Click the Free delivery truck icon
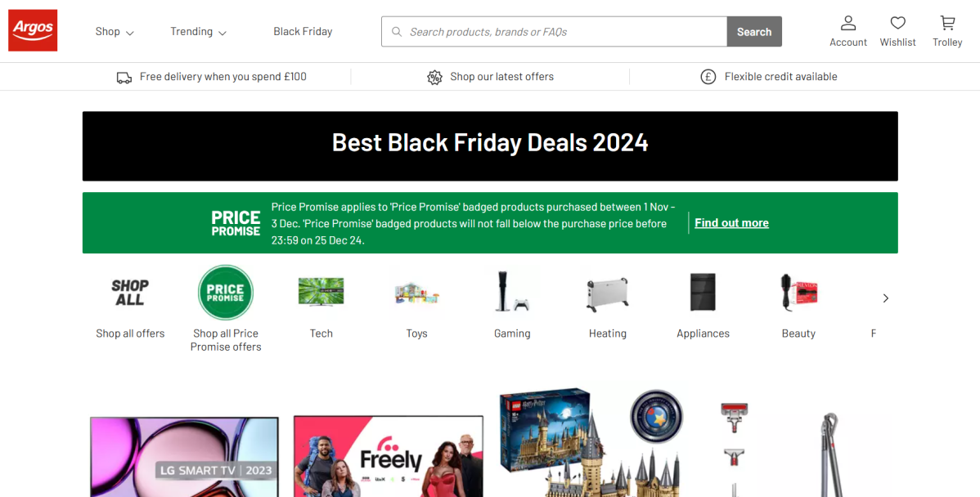Screen dimensions: 980x497 pos(124,76)
